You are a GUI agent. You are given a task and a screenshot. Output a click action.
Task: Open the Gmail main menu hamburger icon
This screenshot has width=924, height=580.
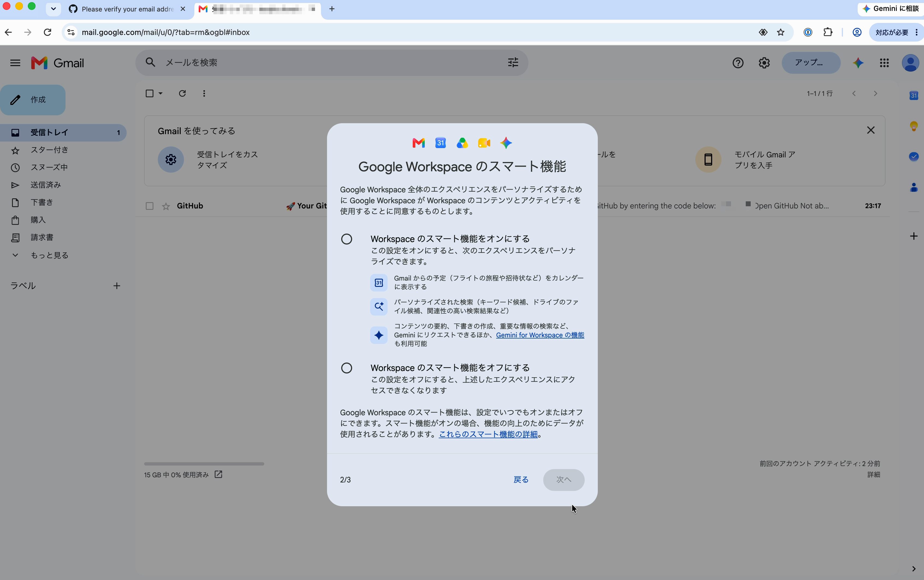(x=15, y=63)
